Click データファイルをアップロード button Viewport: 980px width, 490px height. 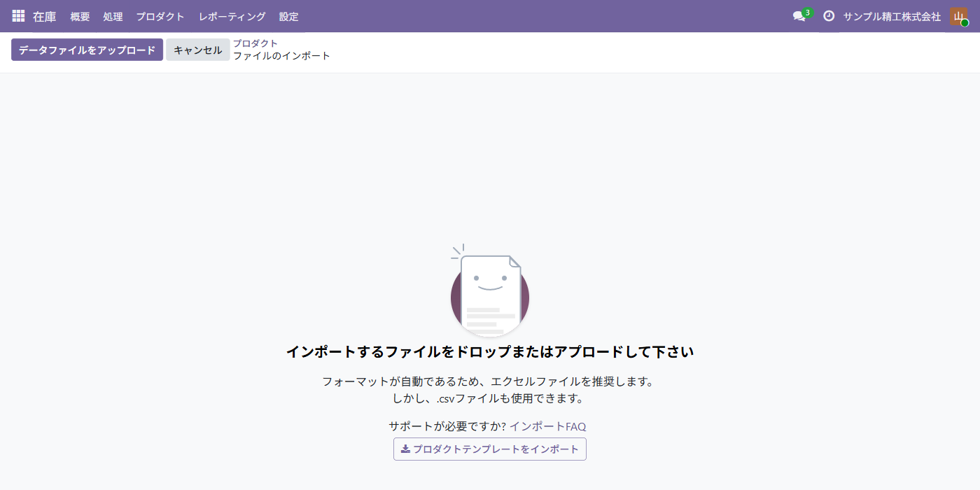87,50
